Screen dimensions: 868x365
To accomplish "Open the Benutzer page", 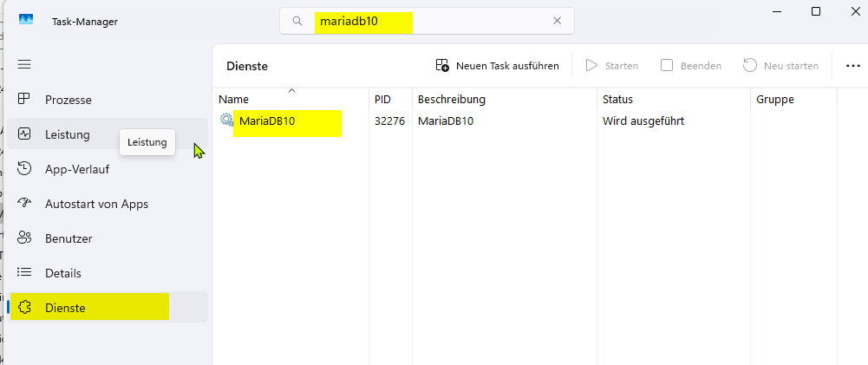I will (x=108, y=238).
